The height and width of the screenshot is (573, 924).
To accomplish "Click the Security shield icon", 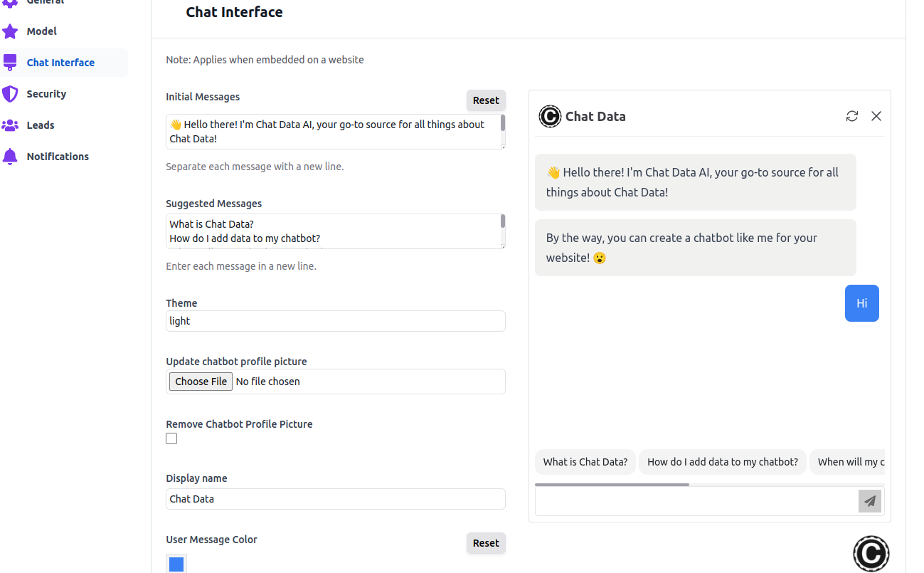I will 10,94.
